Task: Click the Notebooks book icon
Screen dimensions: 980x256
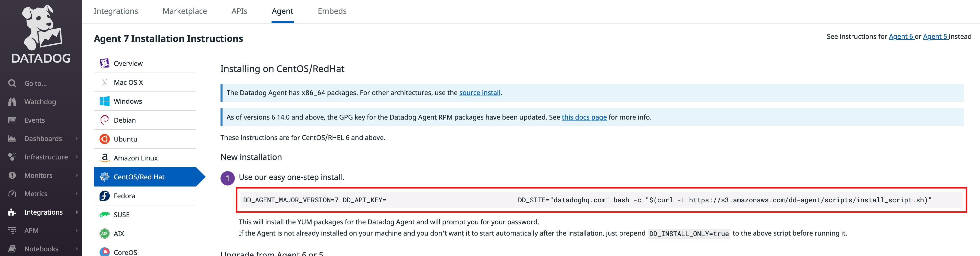Action: 12,249
